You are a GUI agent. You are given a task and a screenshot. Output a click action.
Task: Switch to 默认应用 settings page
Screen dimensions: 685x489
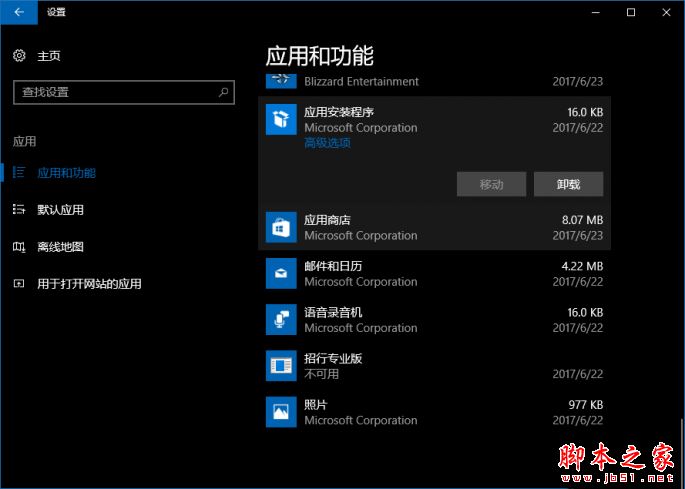[x=60, y=210]
